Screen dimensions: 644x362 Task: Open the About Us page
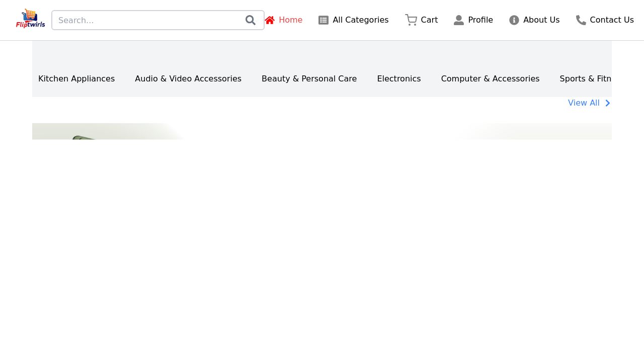(534, 20)
